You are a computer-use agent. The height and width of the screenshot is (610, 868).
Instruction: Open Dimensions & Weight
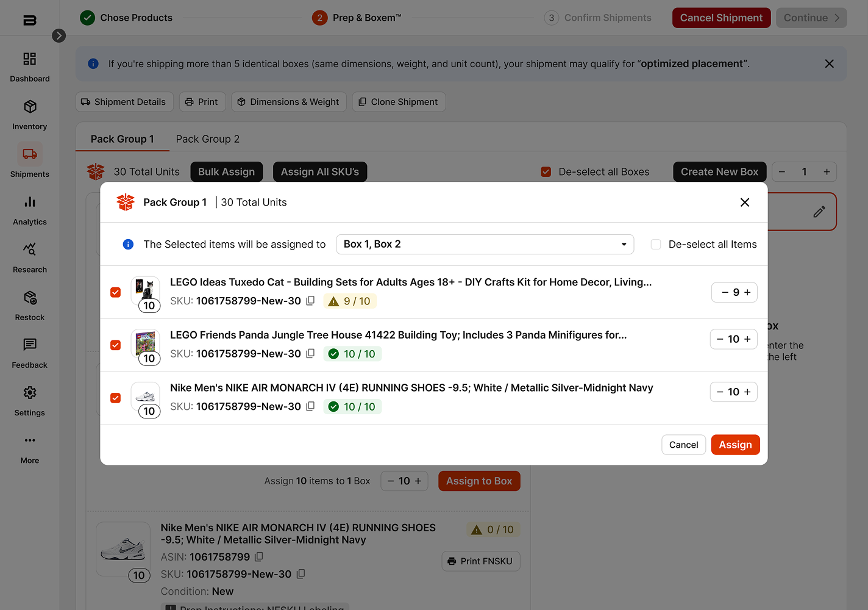tap(289, 102)
